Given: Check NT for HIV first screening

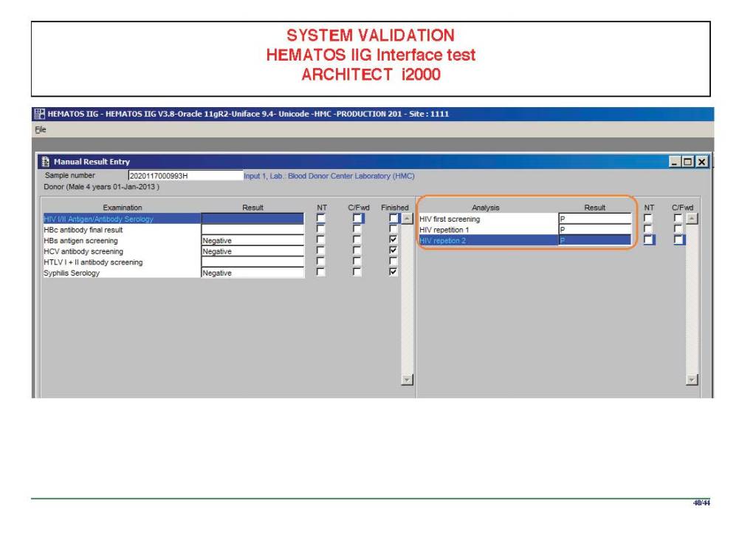Looking at the screenshot, I should [x=648, y=219].
